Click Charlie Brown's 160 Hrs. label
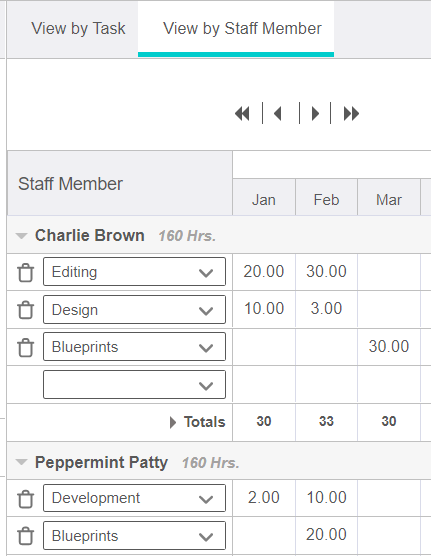This screenshot has width=431, height=556. pos(187,236)
